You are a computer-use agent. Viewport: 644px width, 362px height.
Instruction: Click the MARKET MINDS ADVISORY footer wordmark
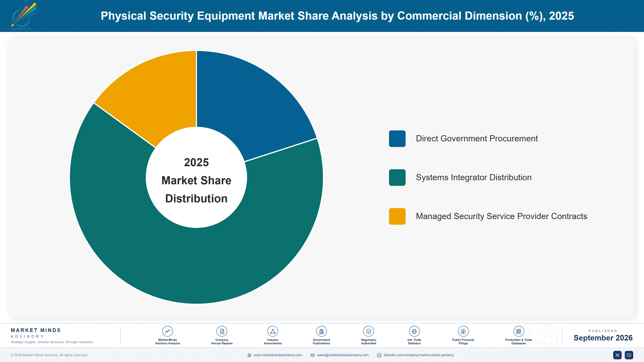pyautogui.click(x=36, y=333)
